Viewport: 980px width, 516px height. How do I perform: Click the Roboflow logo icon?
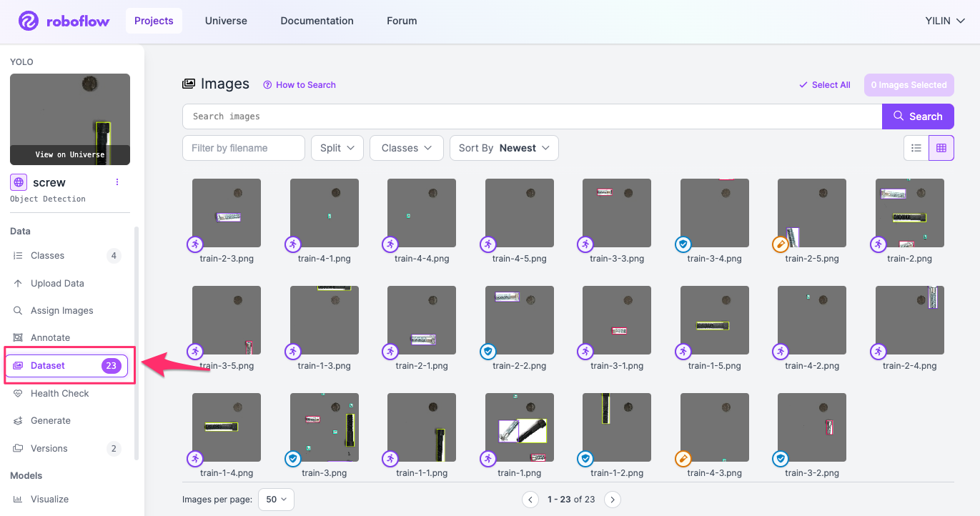(x=29, y=21)
